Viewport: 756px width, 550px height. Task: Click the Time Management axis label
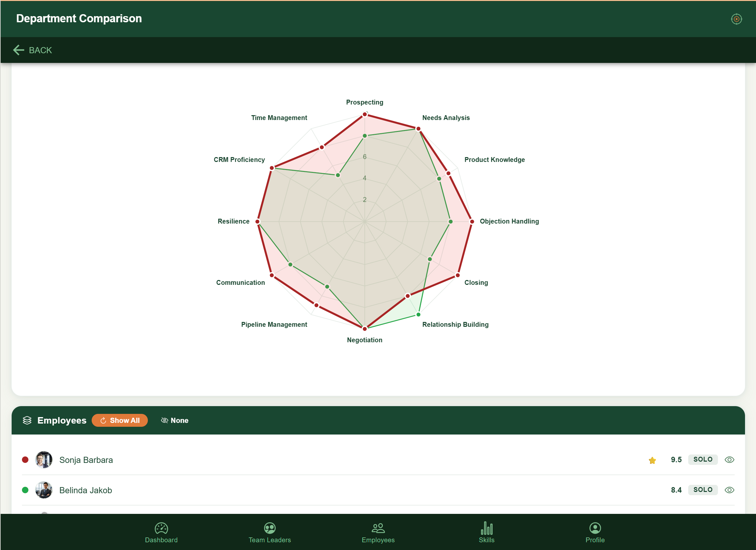(279, 118)
